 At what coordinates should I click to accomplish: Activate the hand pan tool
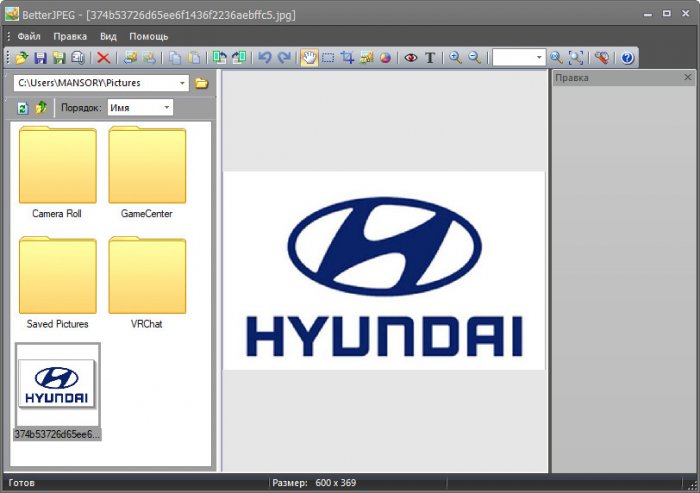(x=309, y=58)
